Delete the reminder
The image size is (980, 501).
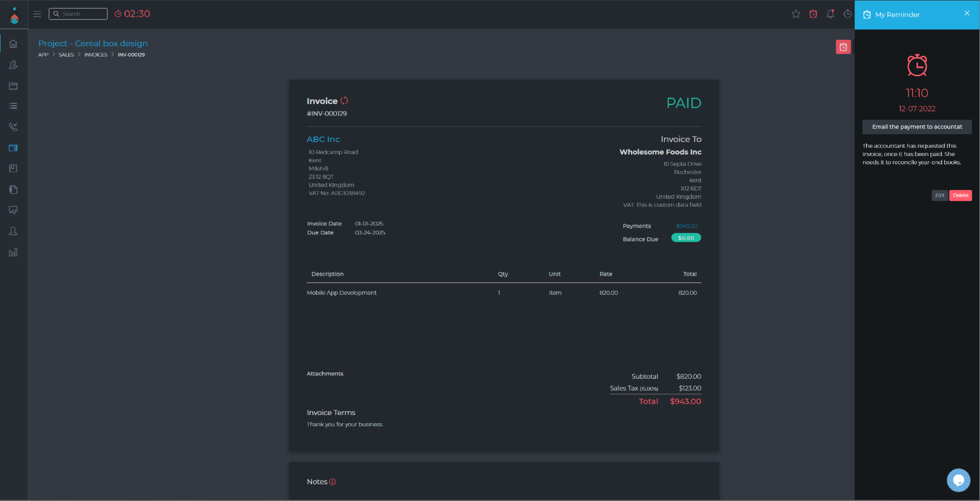coord(960,195)
